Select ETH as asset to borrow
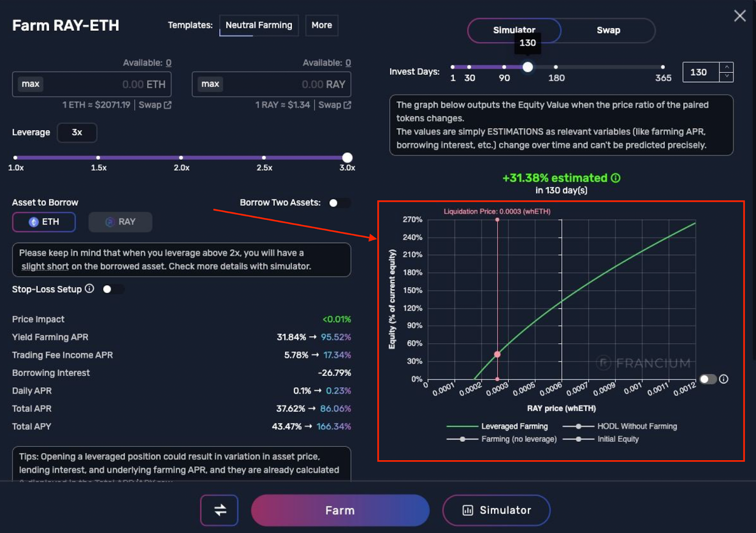This screenshot has width=756, height=533. pyautogui.click(x=44, y=222)
